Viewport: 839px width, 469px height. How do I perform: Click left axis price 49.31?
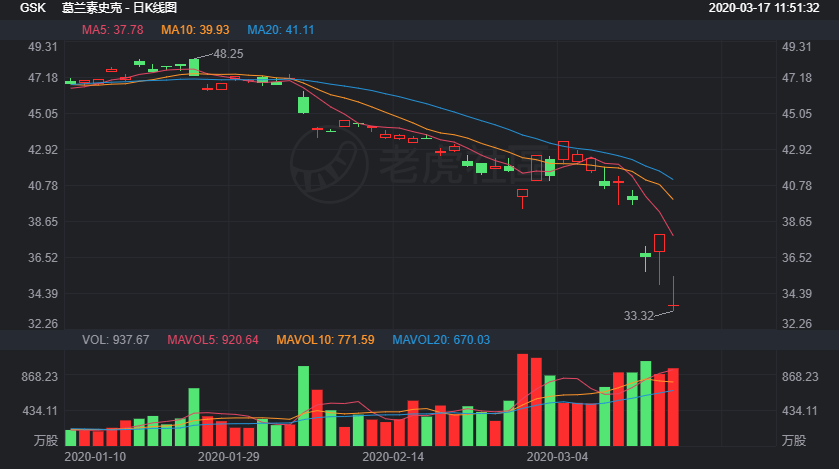(43, 47)
